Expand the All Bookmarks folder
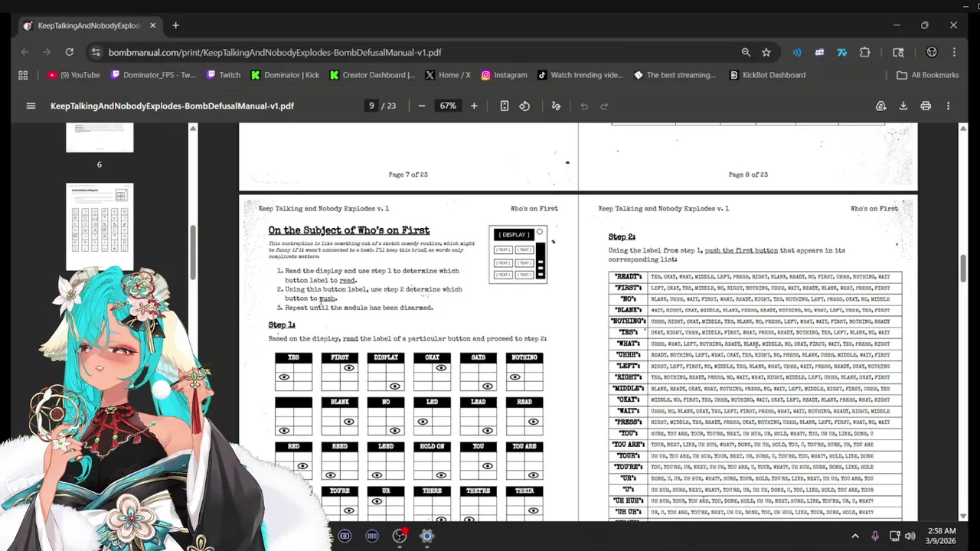This screenshot has width=980, height=551. point(927,75)
